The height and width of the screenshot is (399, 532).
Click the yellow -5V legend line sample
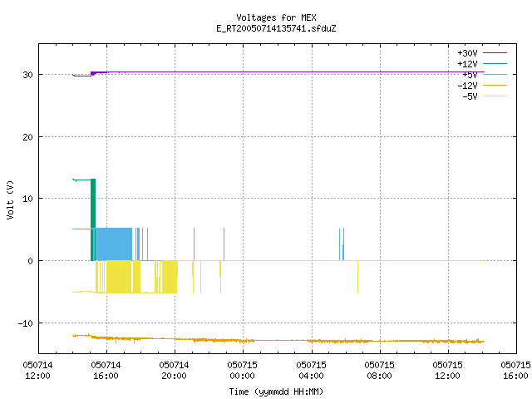pos(495,96)
